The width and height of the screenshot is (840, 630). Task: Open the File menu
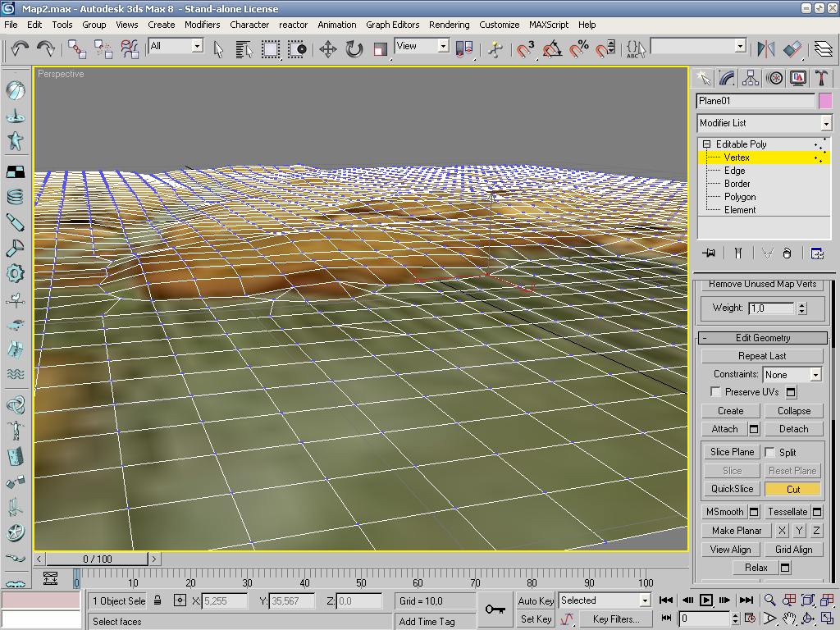click(x=11, y=25)
